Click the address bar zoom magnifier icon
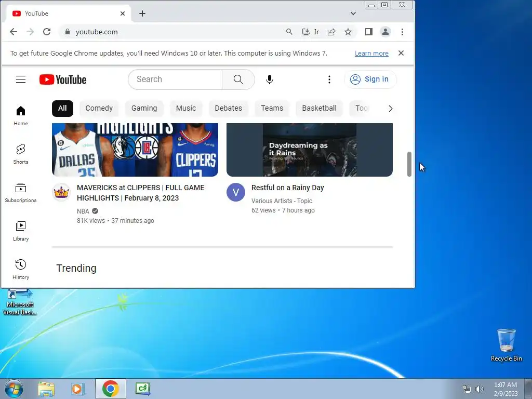 click(289, 32)
